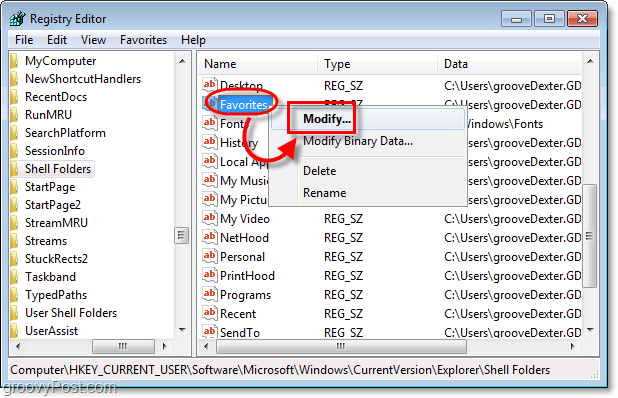This screenshot has height=398, width=618.
Task: Click the values pane scroll right arrow
Action: point(573,346)
